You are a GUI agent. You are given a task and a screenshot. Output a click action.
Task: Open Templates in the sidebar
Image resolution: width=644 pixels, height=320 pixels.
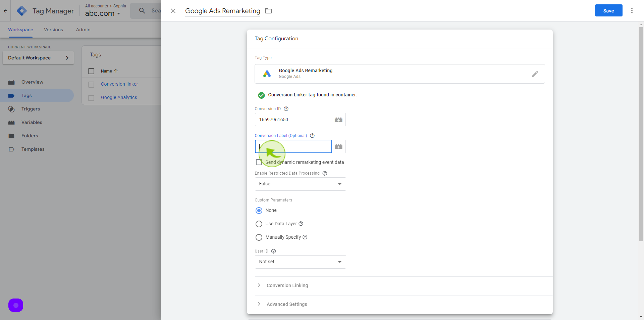(x=33, y=149)
